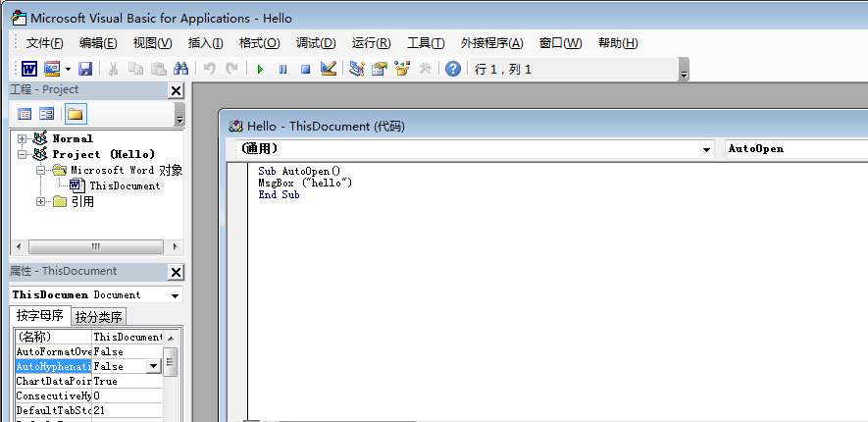Screen dimensions: 868x422
Task: Click the Insert UserForm toolbar icon
Action: coord(51,70)
